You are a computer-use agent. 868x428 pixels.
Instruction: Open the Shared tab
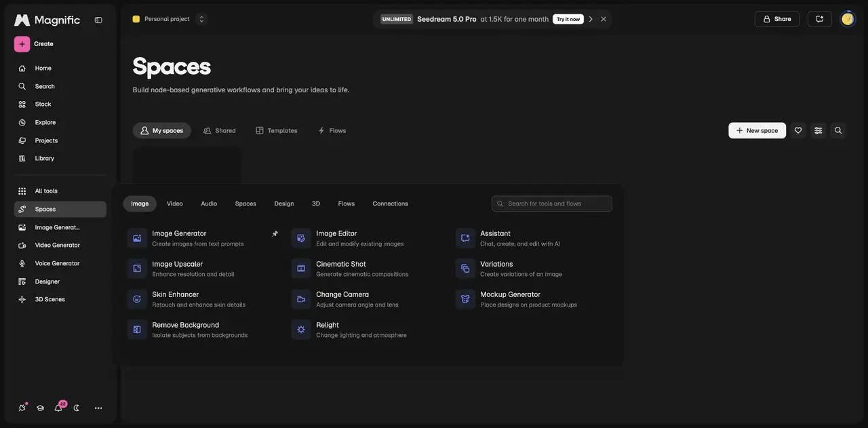[x=220, y=130]
